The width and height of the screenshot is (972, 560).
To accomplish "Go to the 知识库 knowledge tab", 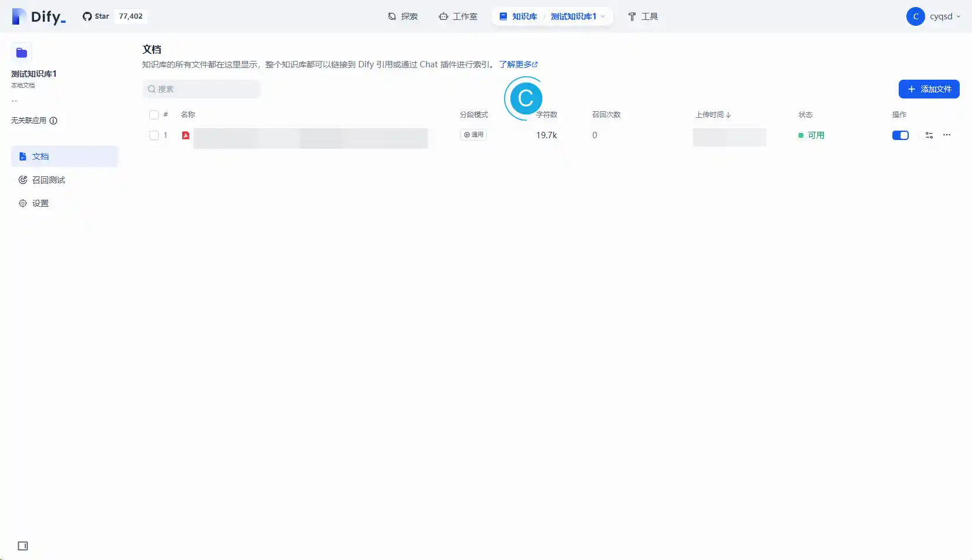I will tap(518, 16).
